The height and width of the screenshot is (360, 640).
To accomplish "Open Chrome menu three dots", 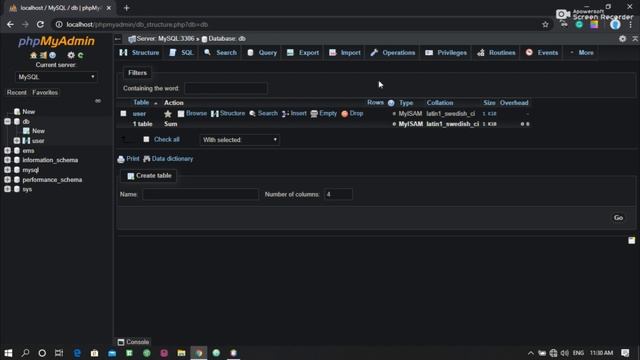I will tap(631, 24).
